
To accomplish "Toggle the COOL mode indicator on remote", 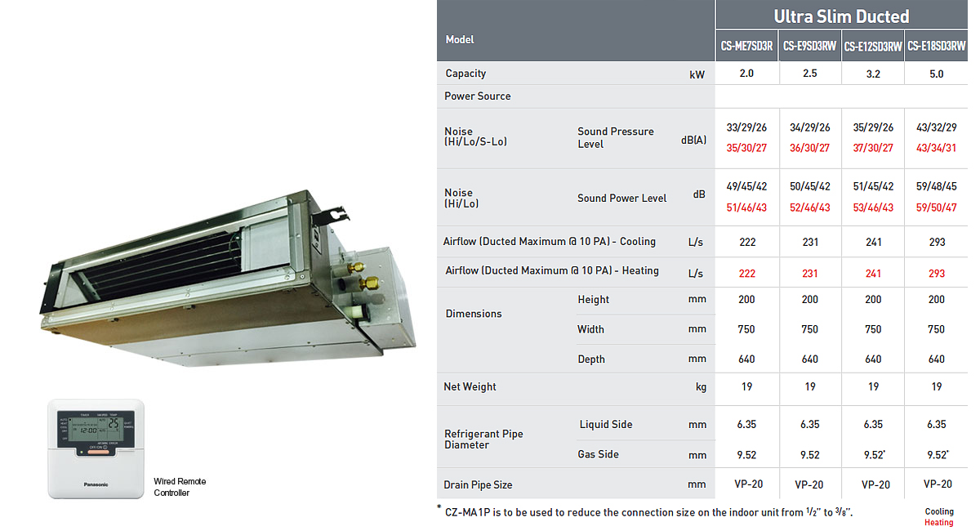I will (63, 426).
